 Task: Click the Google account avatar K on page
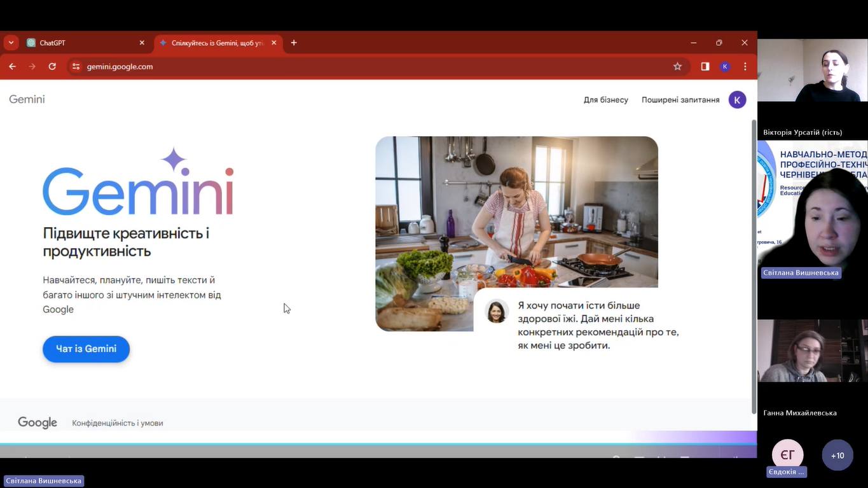737,100
